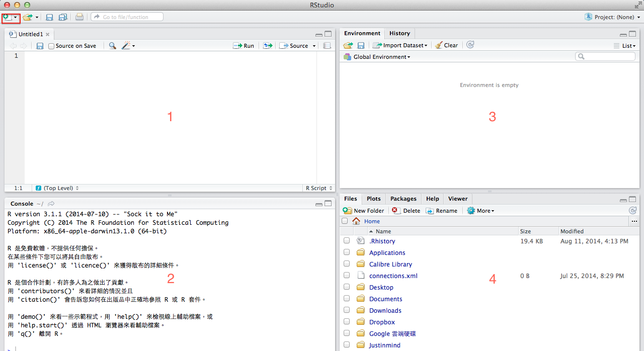Click the Print icon in main toolbar
Image resolution: width=644 pixels, height=351 pixels.
click(79, 17)
